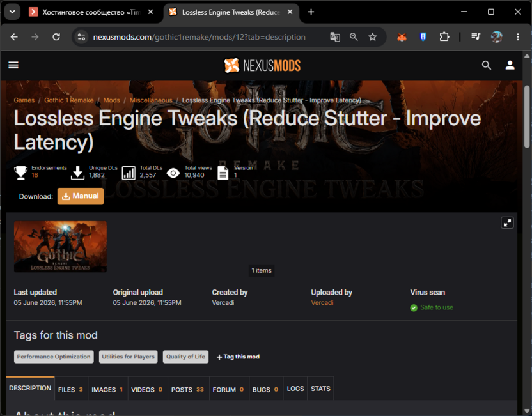
Task: Click the Total DLs bar chart icon
Action: tap(129, 173)
